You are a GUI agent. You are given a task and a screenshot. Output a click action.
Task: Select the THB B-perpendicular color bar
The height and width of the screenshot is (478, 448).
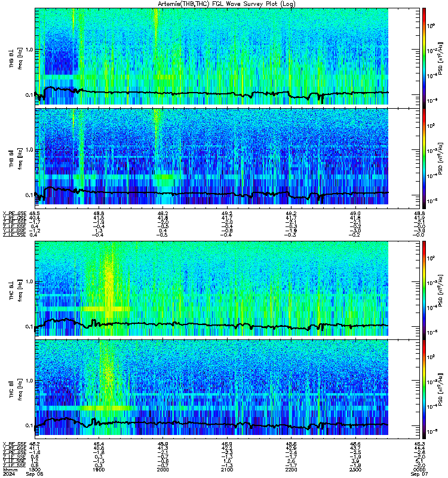(424, 58)
